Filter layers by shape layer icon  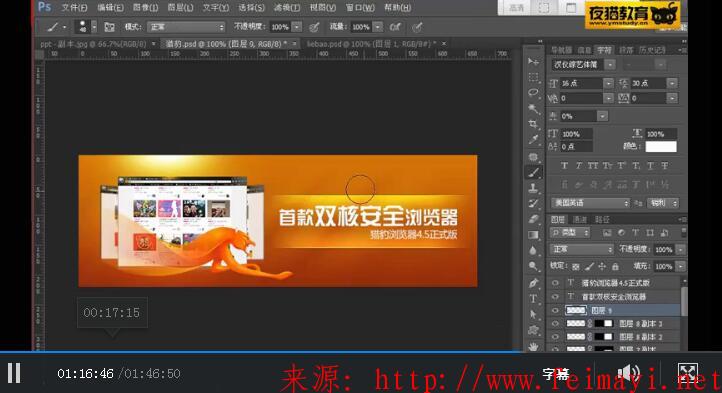(x=650, y=233)
